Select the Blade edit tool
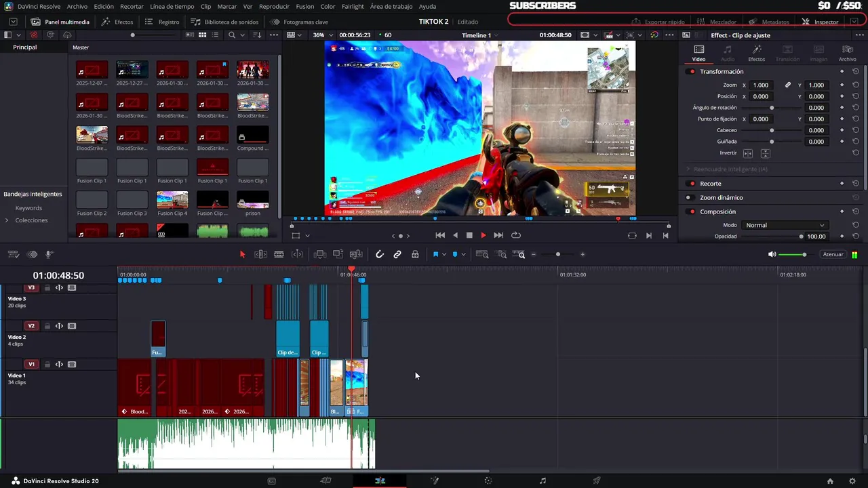This screenshot has width=868, height=488. [x=279, y=254]
